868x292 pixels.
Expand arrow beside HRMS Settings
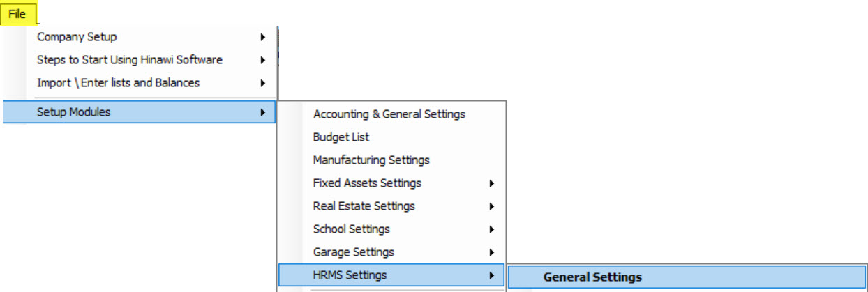point(492,275)
